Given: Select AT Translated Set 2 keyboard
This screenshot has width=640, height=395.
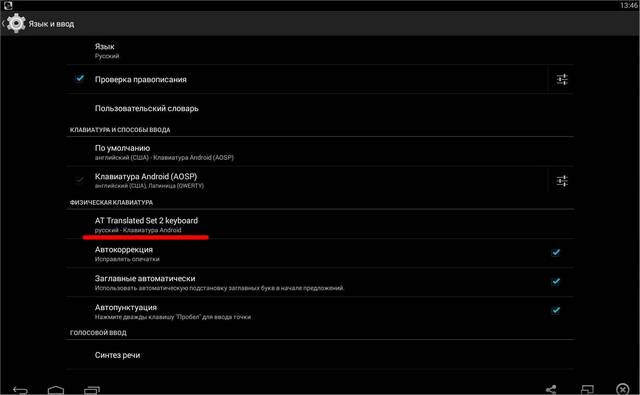Looking at the screenshot, I should [x=320, y=224].
